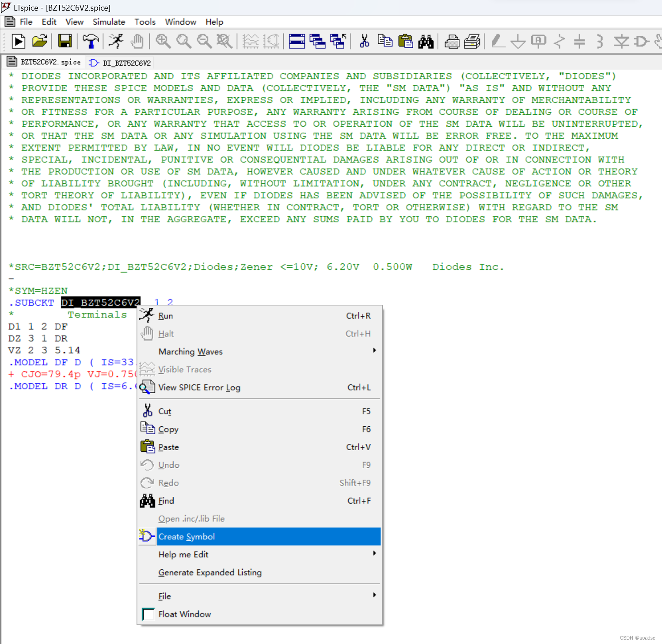The height and width of the screenshot is (644, 662).
Task: Open the Window menu
Action: (180, 22)
